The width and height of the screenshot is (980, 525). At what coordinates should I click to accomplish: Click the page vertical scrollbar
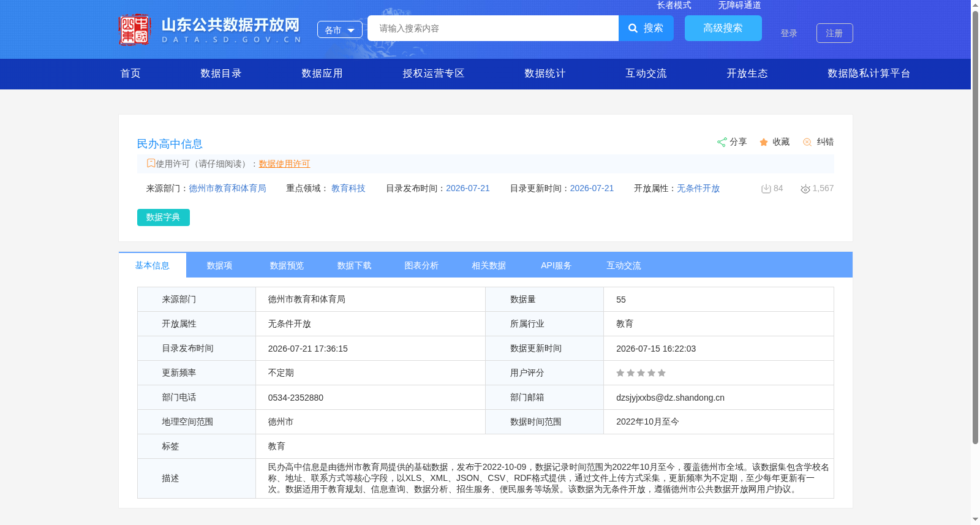coord(975,227)
